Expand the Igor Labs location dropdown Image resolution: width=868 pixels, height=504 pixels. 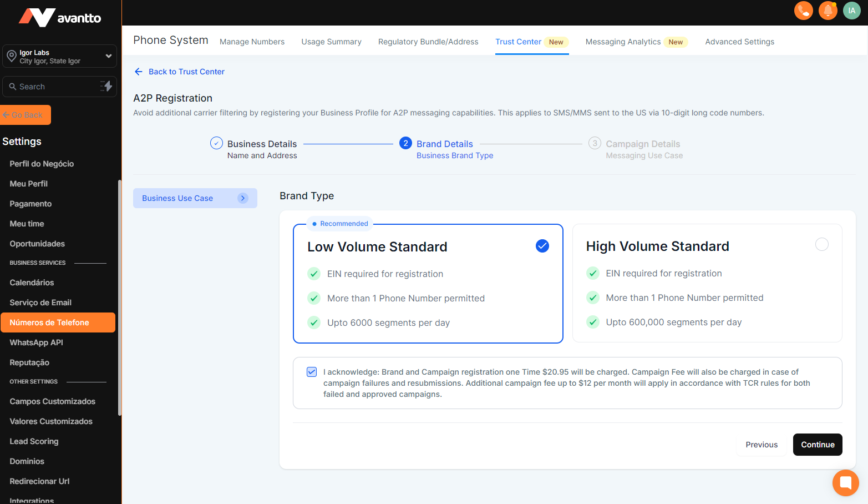click(x=109, y=56)
